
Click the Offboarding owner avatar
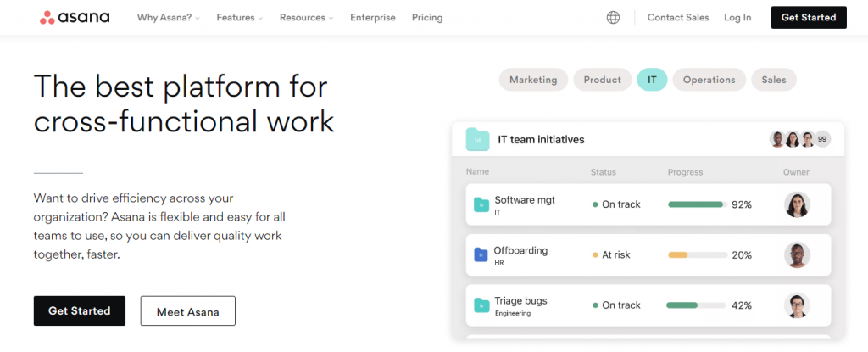797,255
